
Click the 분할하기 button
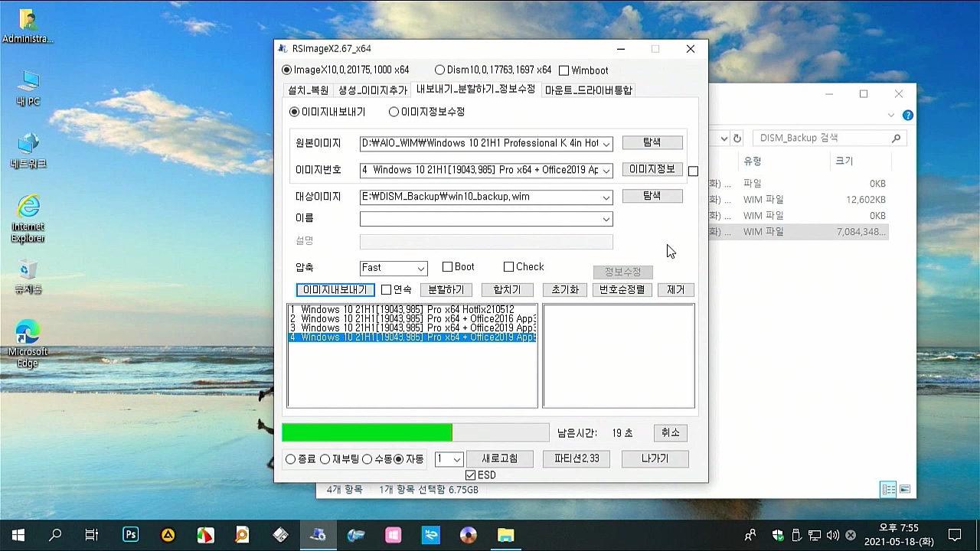[x=446, y=290]
